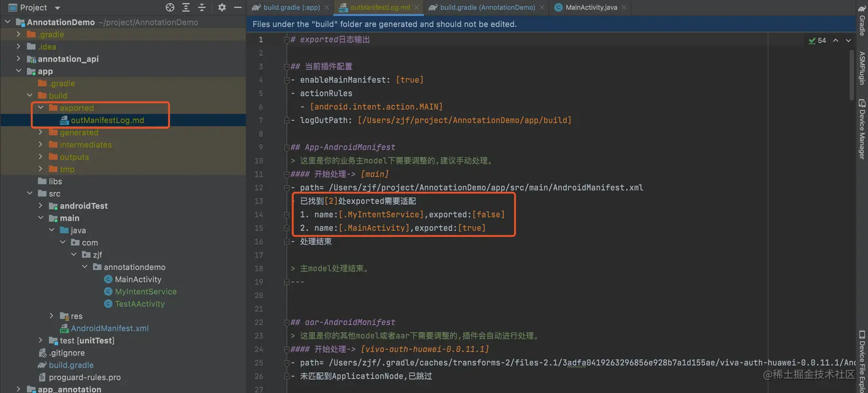
Task: Open the ASM Plugin sidebar panel
Action: (x=863, y=66)
